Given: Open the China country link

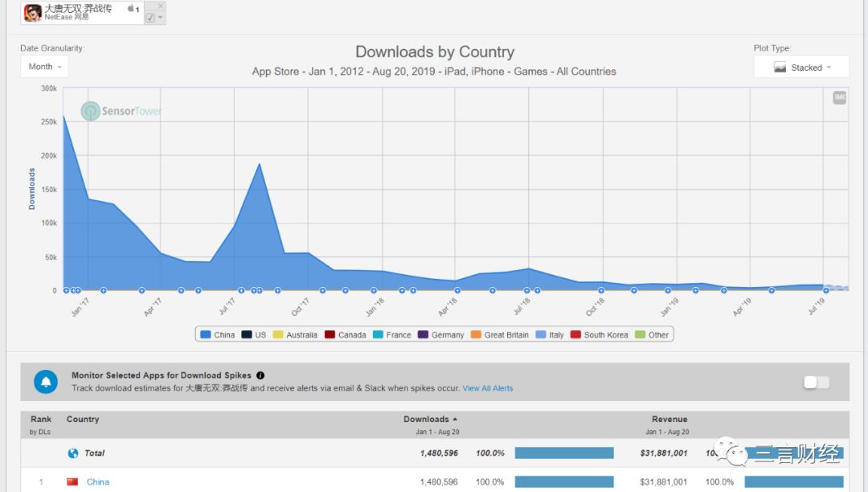Looking at the screenshot, I should (98, 482).
